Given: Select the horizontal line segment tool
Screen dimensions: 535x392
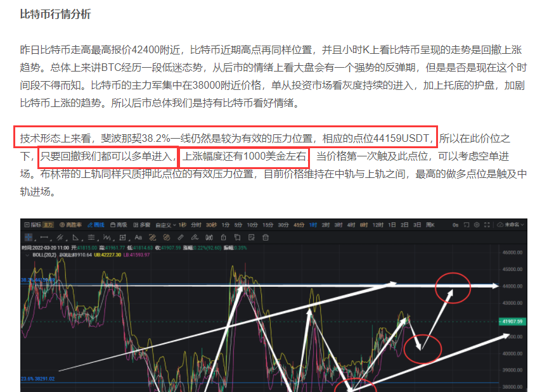Looking at the screenshot, I should (44, 237).
